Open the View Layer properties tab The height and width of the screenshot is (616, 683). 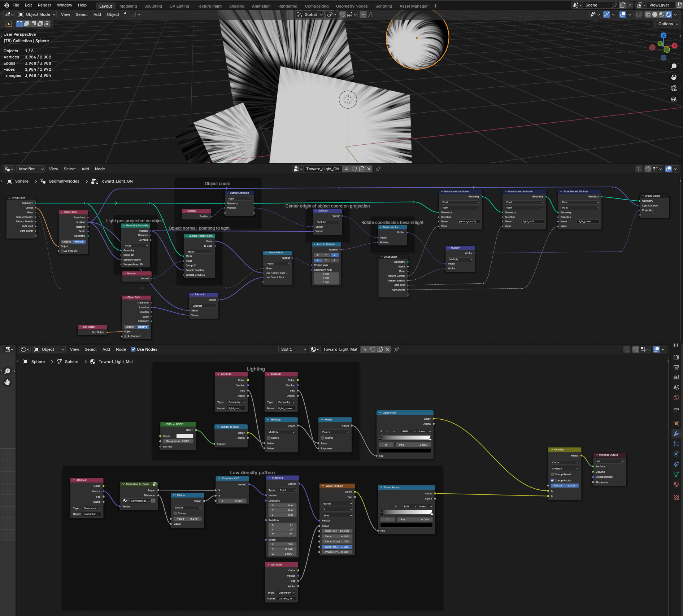point(676,377)
